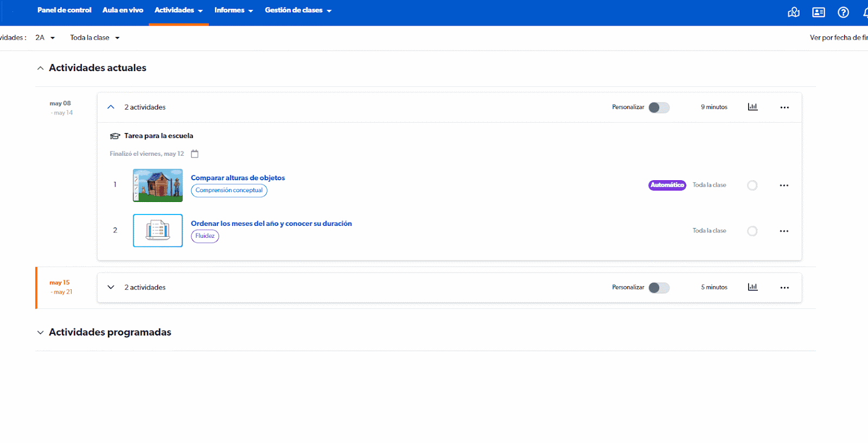Open more options for Ordenar los meses activity
Screen dimensions: 868x443
click(x=784, y=231)
